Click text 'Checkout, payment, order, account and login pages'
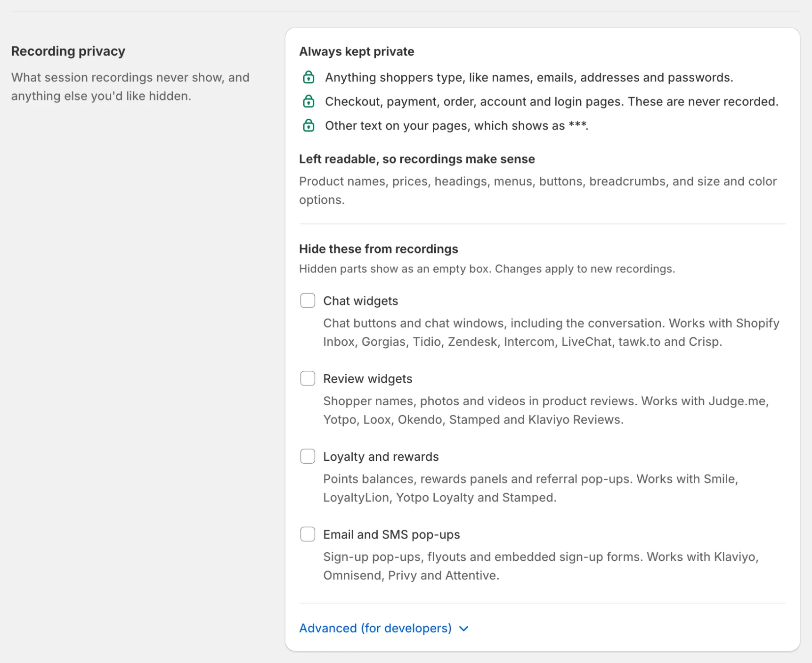 pyautogui.click(x=552, y=102)
